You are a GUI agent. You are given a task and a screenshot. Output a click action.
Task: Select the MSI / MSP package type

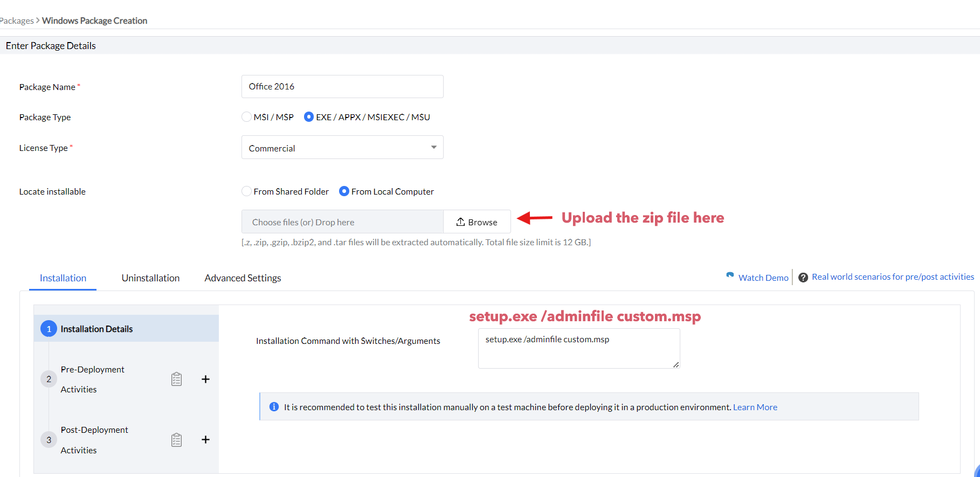[246, 117]
